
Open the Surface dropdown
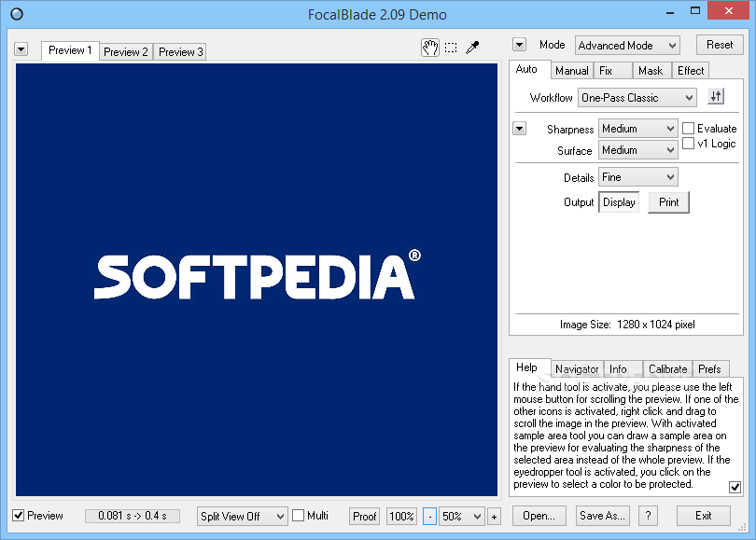pos(637,150)
